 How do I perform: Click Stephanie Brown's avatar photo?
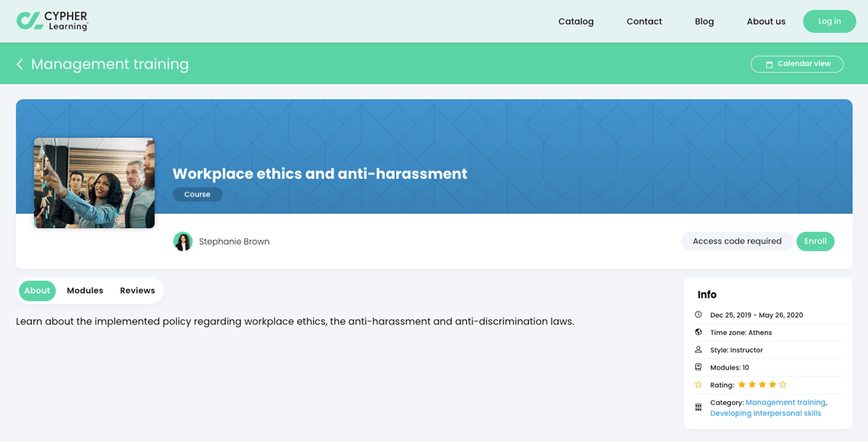point(182,241)
